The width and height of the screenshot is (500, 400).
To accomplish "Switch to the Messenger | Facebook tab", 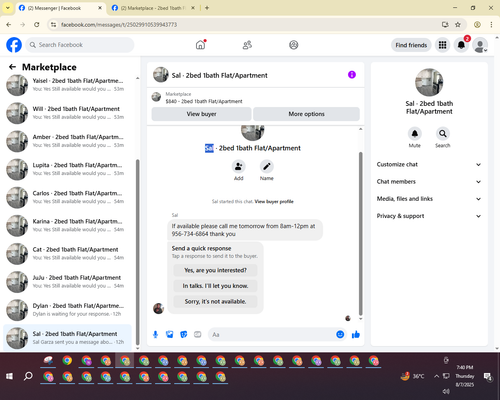I will click(x=60, y=8).
